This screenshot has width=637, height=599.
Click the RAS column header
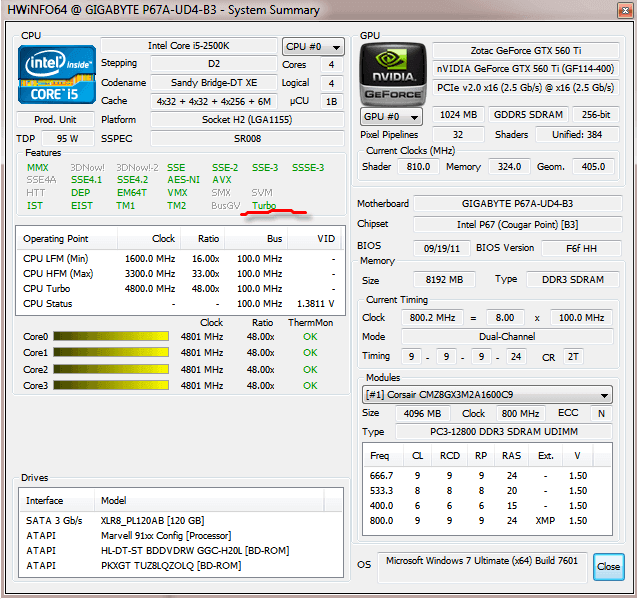[x=511, y=456]
